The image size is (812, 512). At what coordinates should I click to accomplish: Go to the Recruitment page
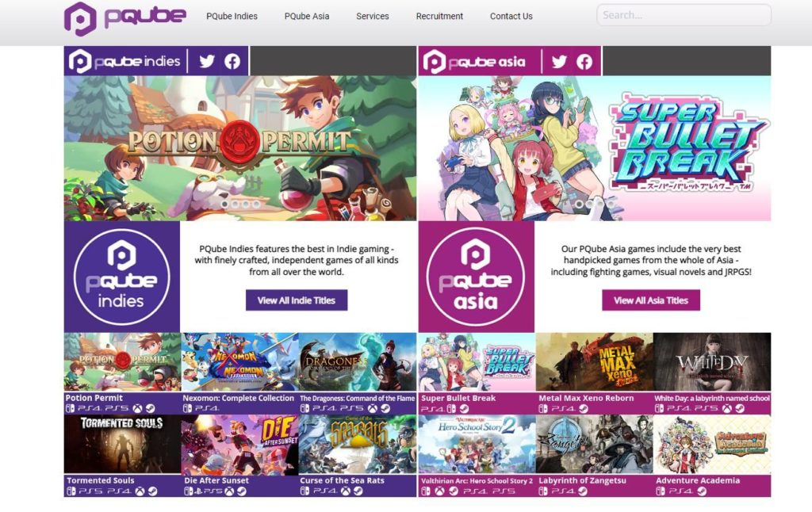(439, 16)
